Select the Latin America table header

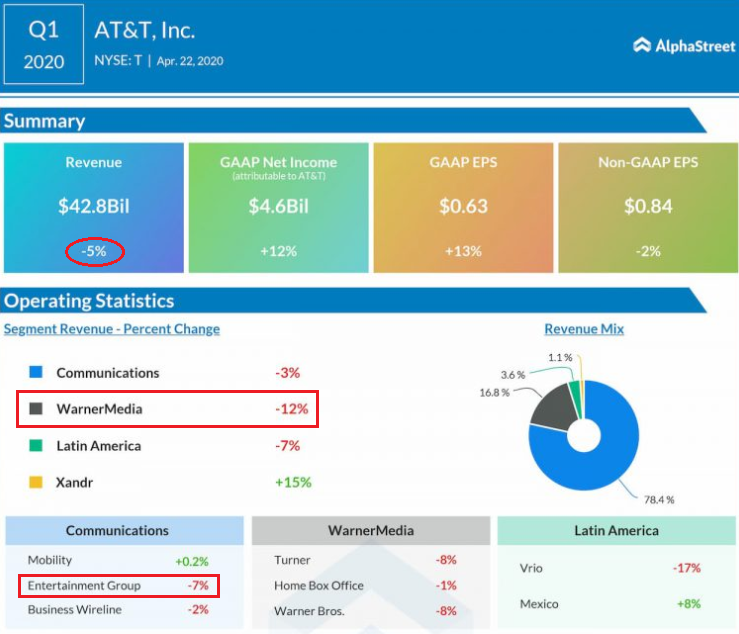616,531
